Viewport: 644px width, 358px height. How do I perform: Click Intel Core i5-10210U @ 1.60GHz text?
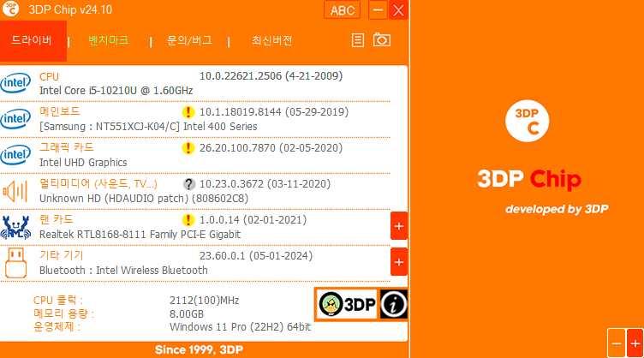[x=116, y=90]
